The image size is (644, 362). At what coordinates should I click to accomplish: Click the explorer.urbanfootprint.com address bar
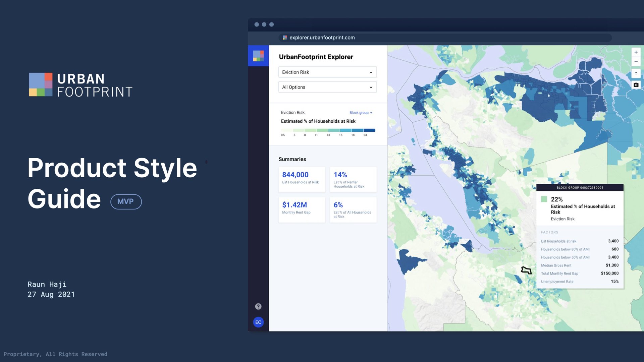[445, 38]
